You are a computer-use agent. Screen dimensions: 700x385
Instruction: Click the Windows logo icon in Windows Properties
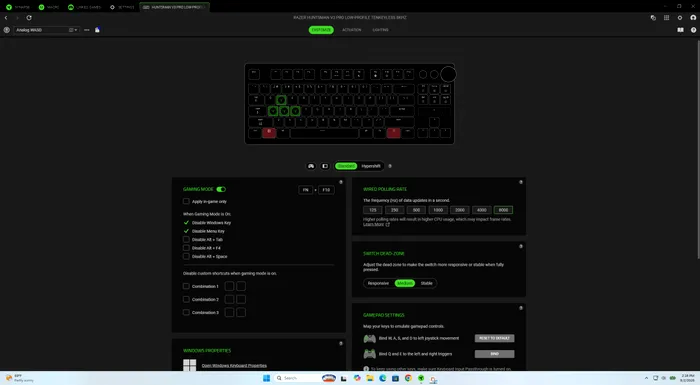click(190, 365)
